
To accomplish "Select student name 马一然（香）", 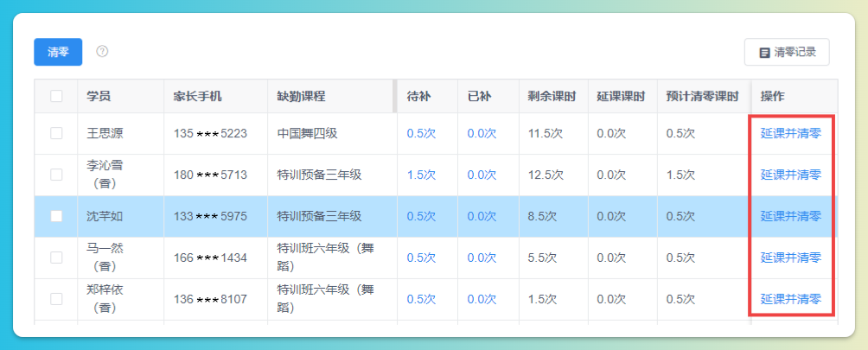I will (x=105, y=258).
